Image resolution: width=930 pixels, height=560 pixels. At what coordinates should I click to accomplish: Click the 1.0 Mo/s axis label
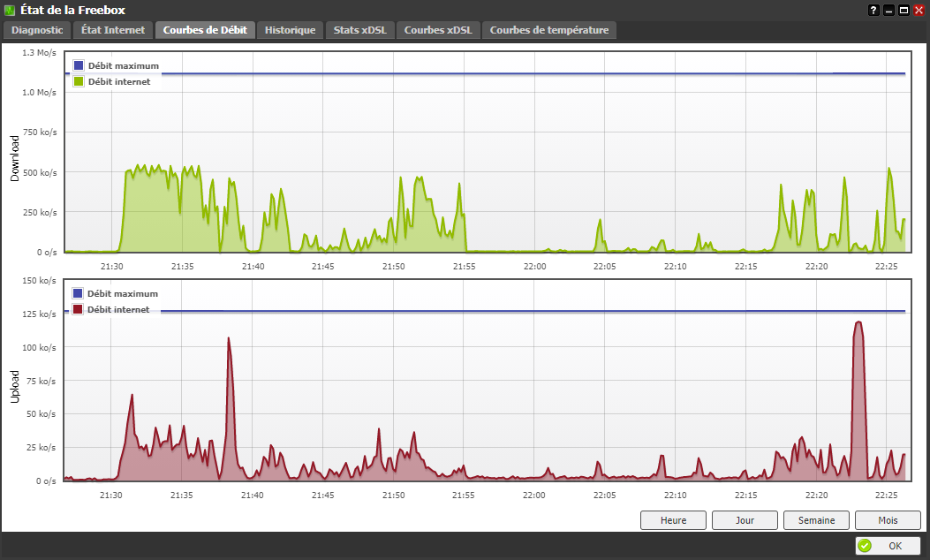tap(39, 93)
